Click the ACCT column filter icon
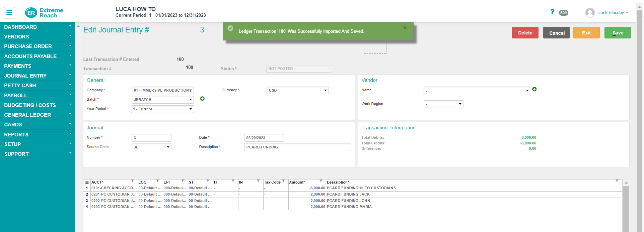The width and height of the screenshot is (644, 232). tap(133, 181)
